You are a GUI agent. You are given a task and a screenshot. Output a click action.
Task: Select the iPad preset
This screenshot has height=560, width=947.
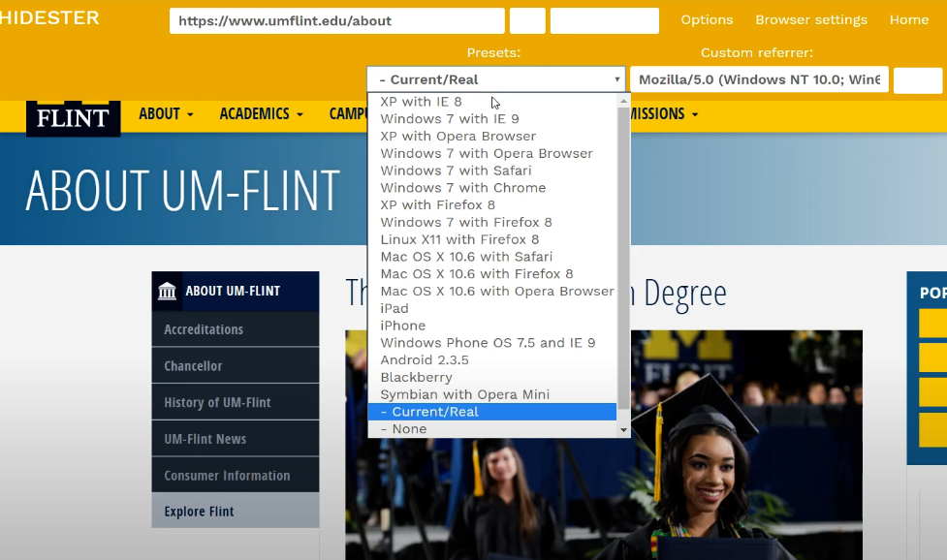[492, 308]
